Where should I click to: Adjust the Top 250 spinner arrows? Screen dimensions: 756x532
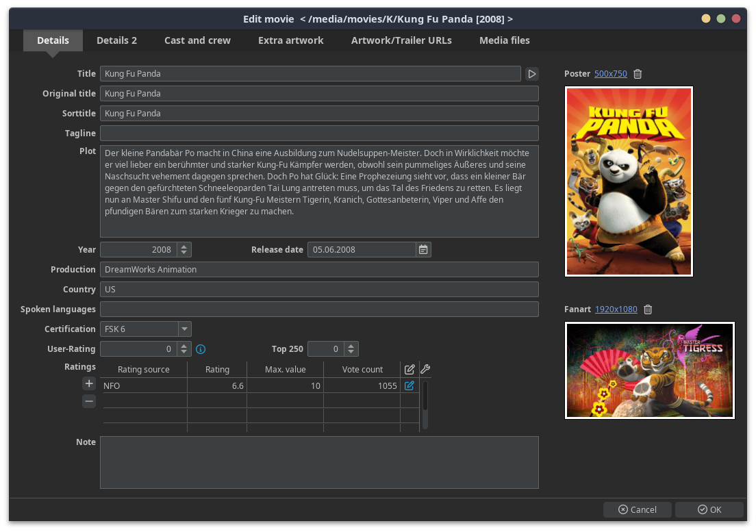351,349
